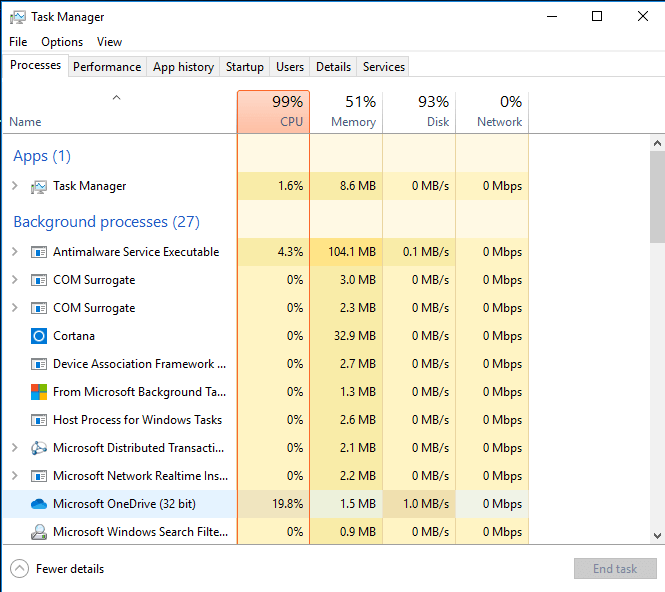Click Background processes (27) heading
665x592 pixels.
pos(106,222)
